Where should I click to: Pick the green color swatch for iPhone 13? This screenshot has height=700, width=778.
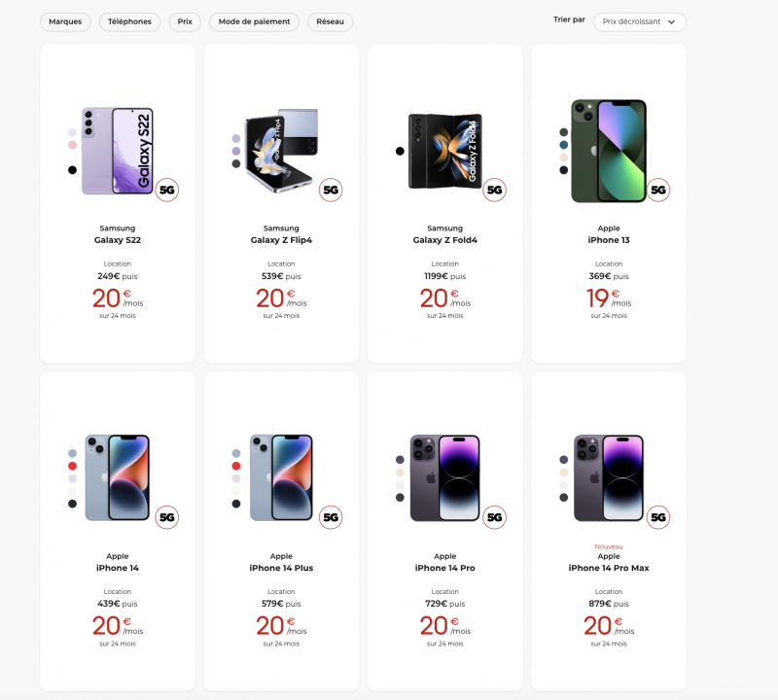pos(564,132)
